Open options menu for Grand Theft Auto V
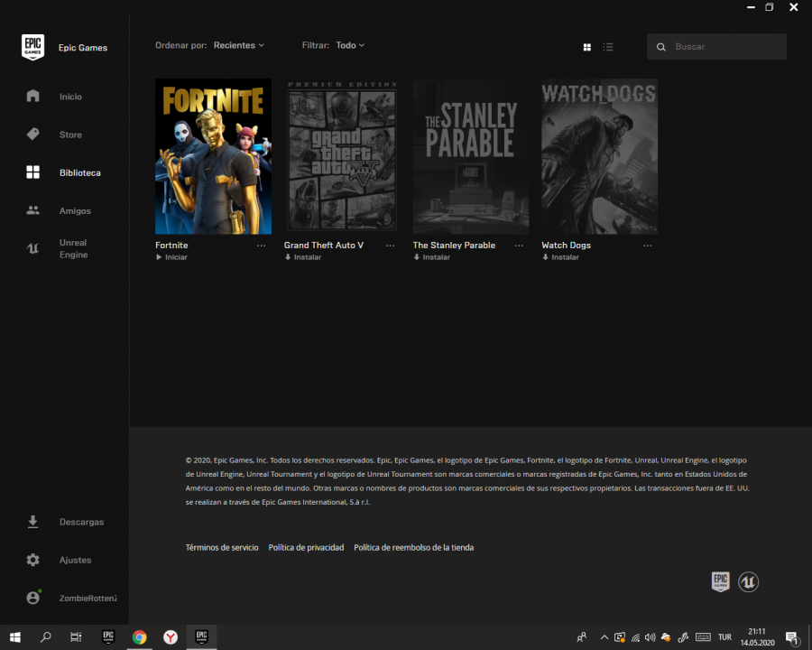 pos(390,246)
